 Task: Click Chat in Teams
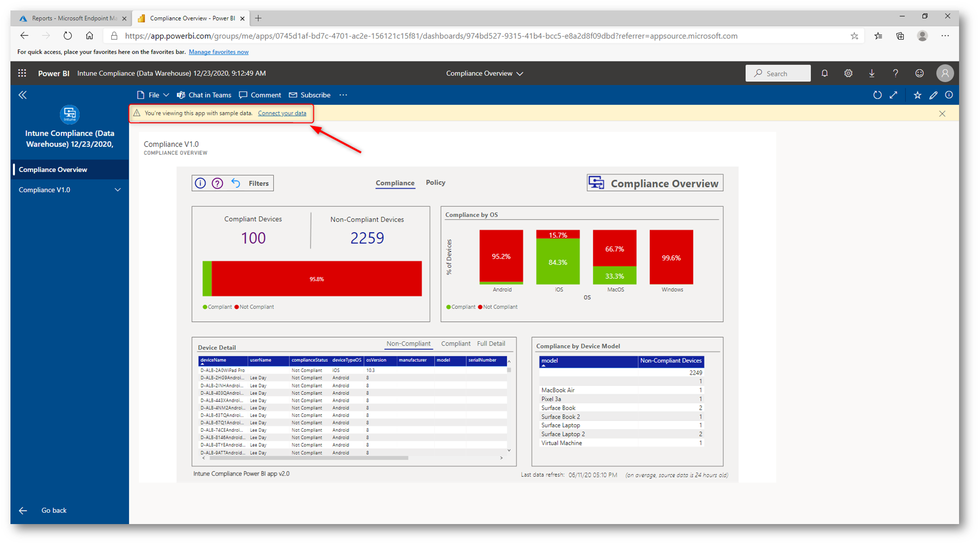pos(204,95)
